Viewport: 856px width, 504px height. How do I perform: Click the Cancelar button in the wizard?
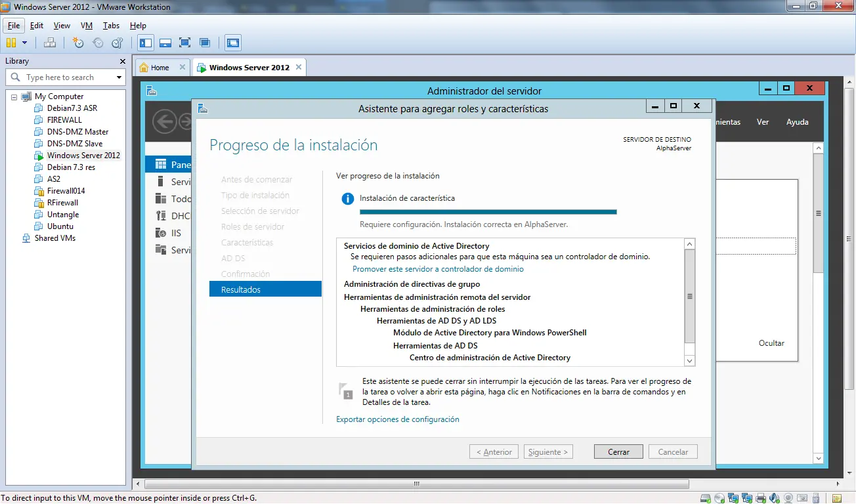click(673, 451)
